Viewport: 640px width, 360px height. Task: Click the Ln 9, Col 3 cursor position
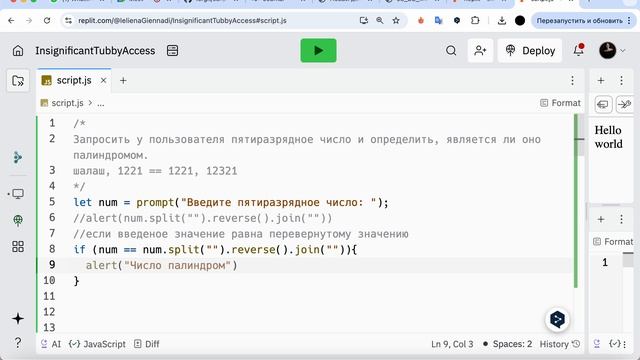coord(452,344)
